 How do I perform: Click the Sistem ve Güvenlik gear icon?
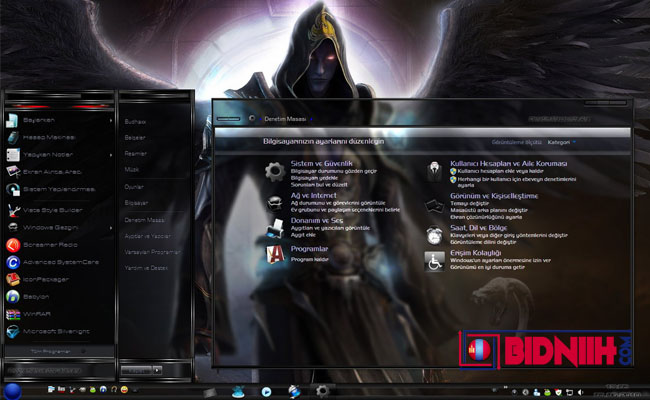275,172
